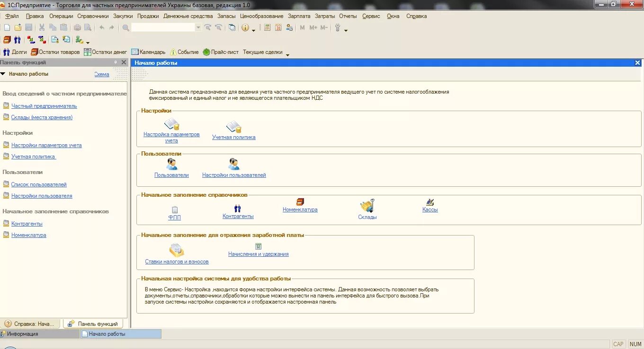Open Остатки товаров toolbar button
Image resolution: width=644 pixels, height=349 pixels.
55,52
